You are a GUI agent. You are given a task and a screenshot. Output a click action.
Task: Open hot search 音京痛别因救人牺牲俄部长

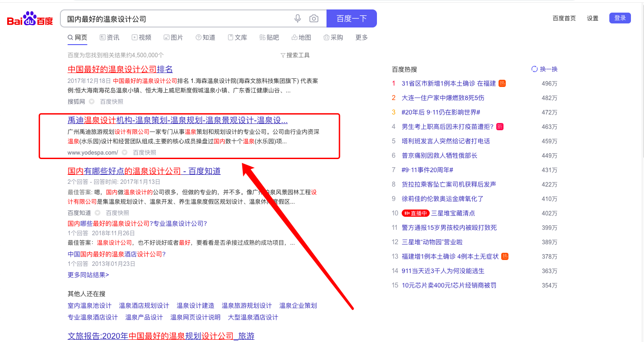pos(440,155)
